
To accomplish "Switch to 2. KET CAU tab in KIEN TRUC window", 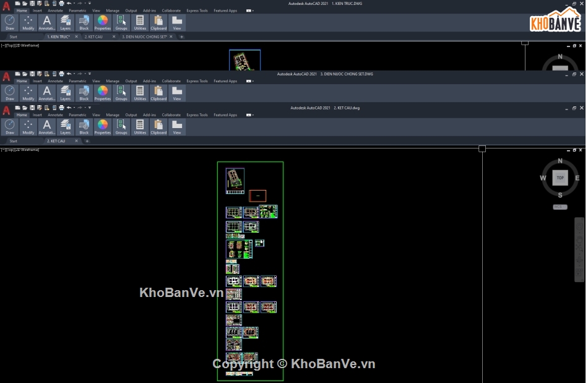I will coord(93,37).
